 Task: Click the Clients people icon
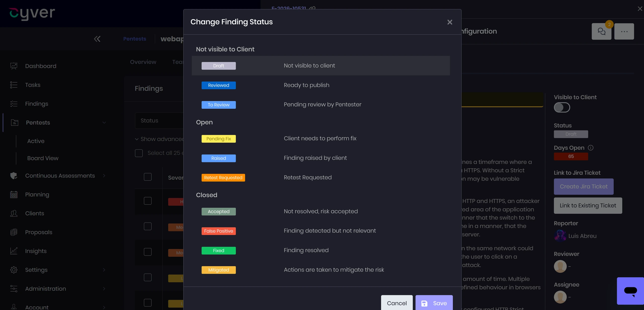tap(14, 213)
